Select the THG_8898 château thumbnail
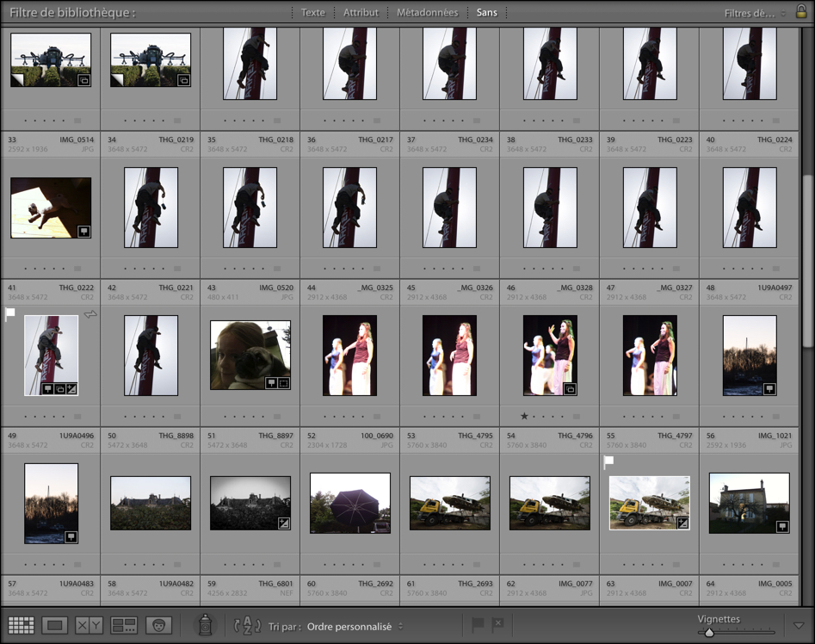 click(151, 503)
